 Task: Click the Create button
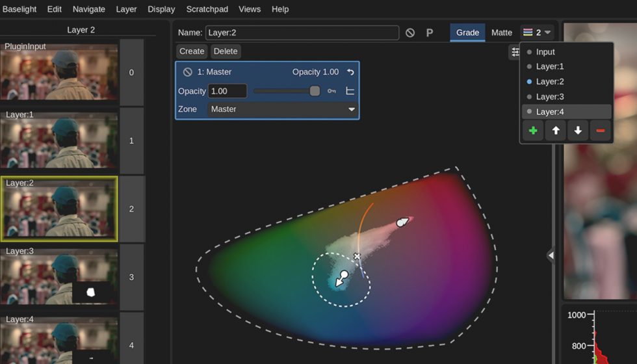click(192, 51)
